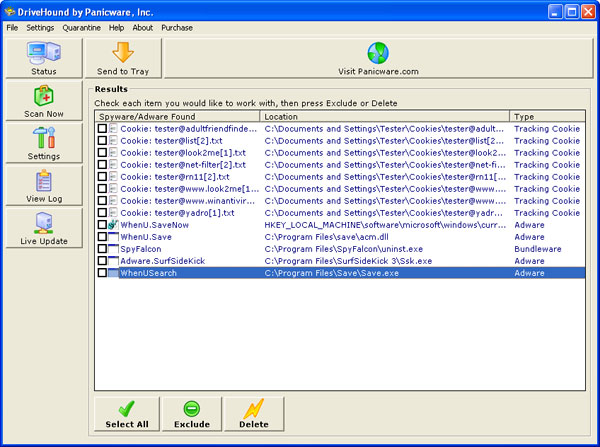Open the Status panel button
Viewport: 600px width, 447px height.
pos(44,58)
